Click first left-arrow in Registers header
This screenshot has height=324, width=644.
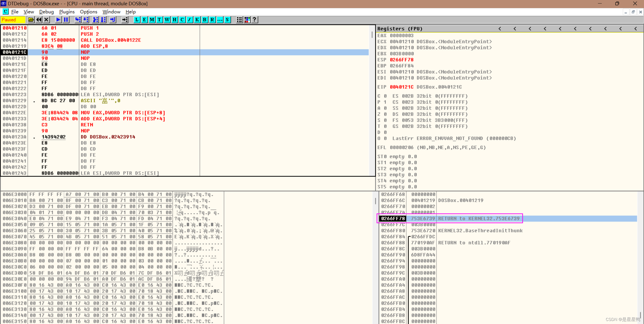(500, 29)
